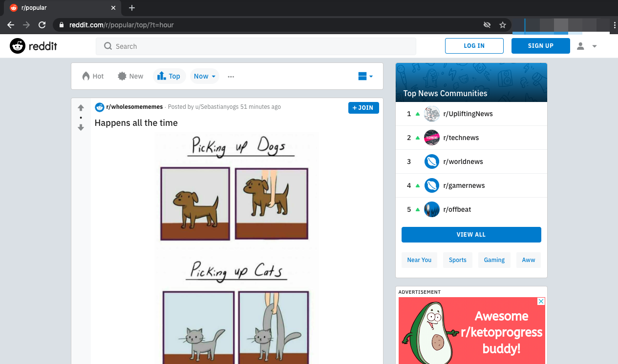Open r/wholesomememes community avatar

(x=99, y=107)
